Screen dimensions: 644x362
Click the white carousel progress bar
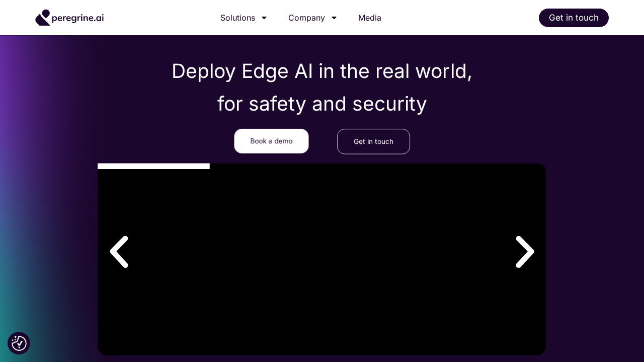[x=153, y=166]
